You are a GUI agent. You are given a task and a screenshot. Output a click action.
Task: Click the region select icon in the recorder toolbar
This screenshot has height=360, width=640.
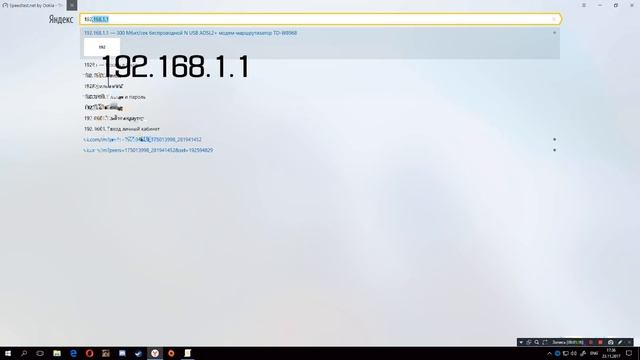coord(545,342)
